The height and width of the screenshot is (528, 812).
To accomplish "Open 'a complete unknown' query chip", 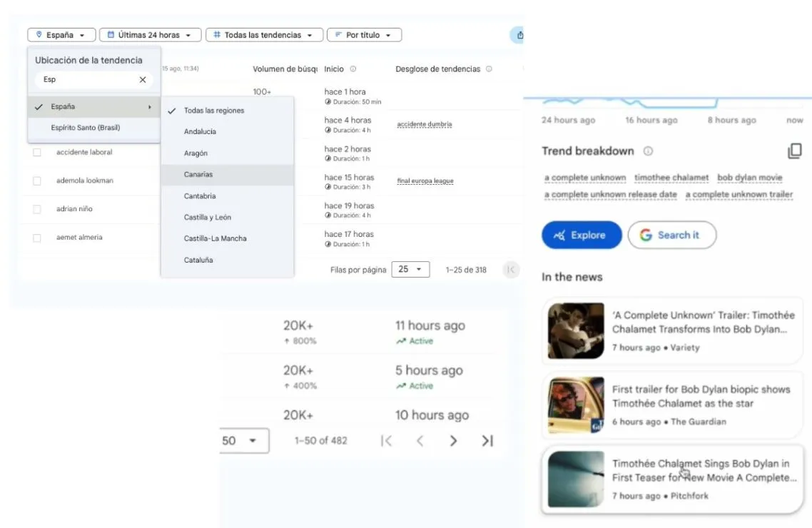I will click(x=585, y=178).
